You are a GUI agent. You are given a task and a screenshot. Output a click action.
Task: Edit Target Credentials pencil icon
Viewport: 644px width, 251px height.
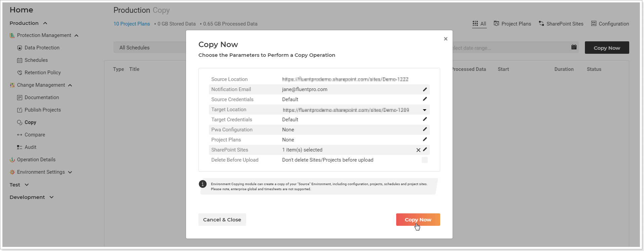click(425, 119)
